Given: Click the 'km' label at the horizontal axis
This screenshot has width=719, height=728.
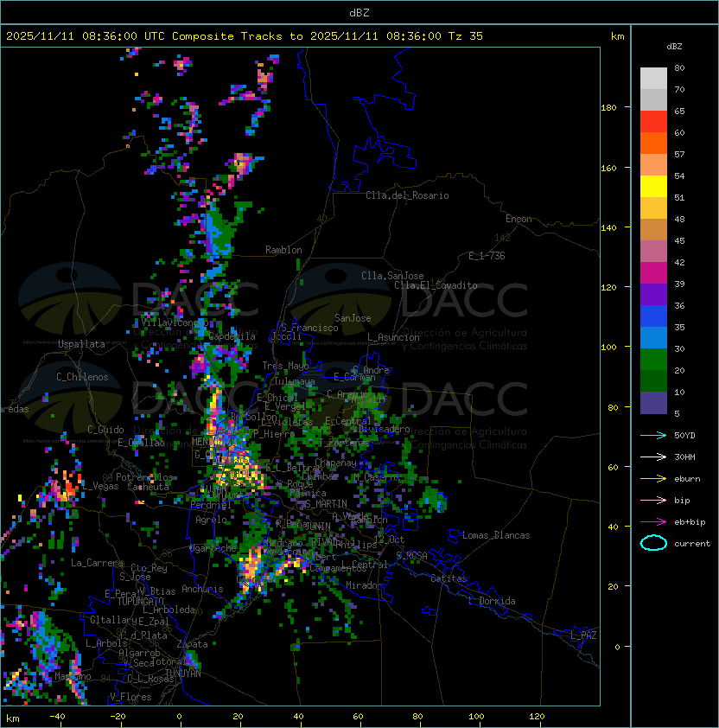Looking at the screenshot, I should (x=13, y=718).
